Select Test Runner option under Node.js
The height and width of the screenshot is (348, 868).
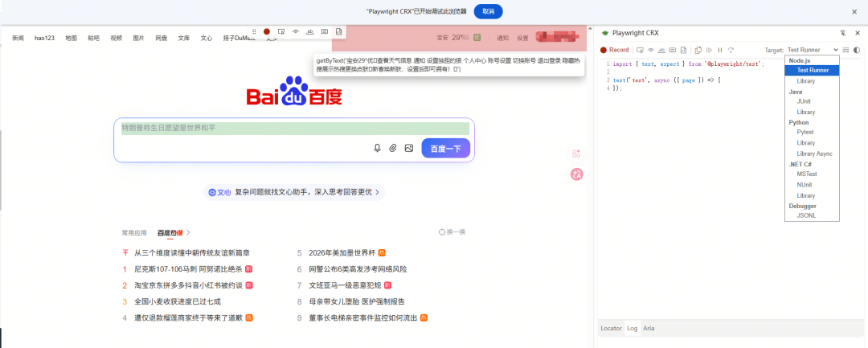tap(812, 70)
